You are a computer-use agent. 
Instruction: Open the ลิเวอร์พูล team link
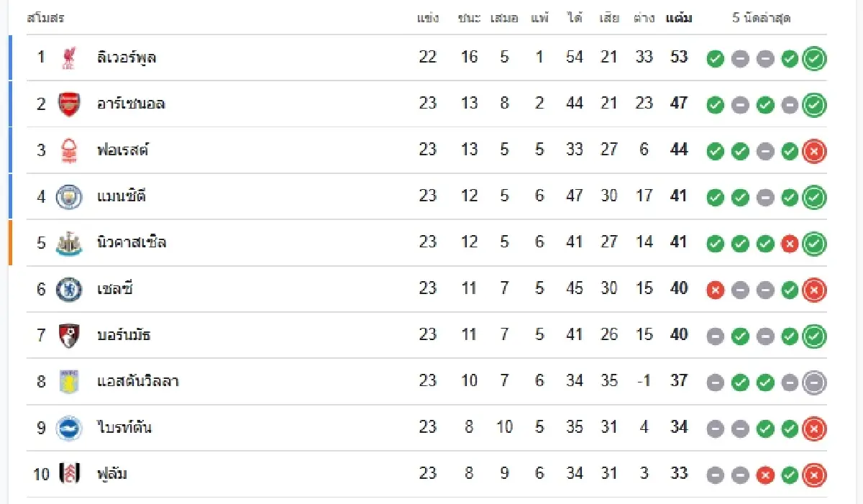coord(127,58)
